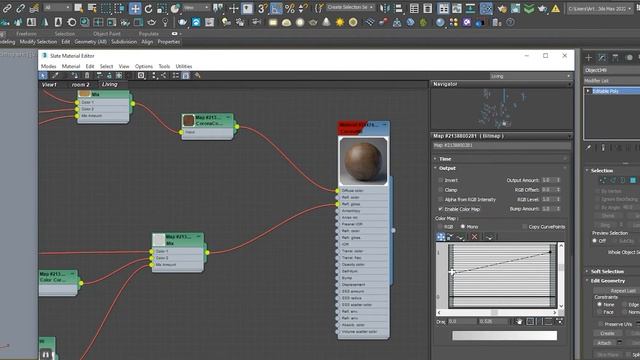Click the Geometry (All) ribbon panel
Screen dimensions: 640x360
(x=90, y=42)
